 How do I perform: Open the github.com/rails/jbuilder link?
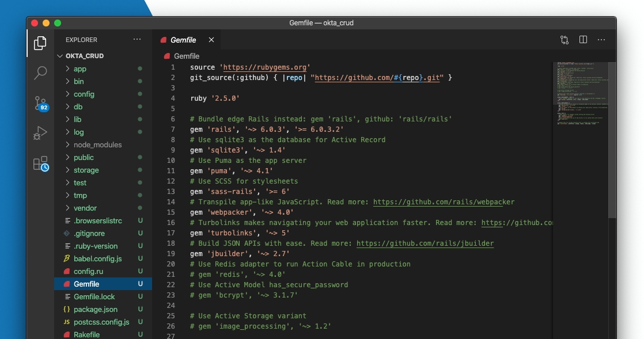(425, 243)
